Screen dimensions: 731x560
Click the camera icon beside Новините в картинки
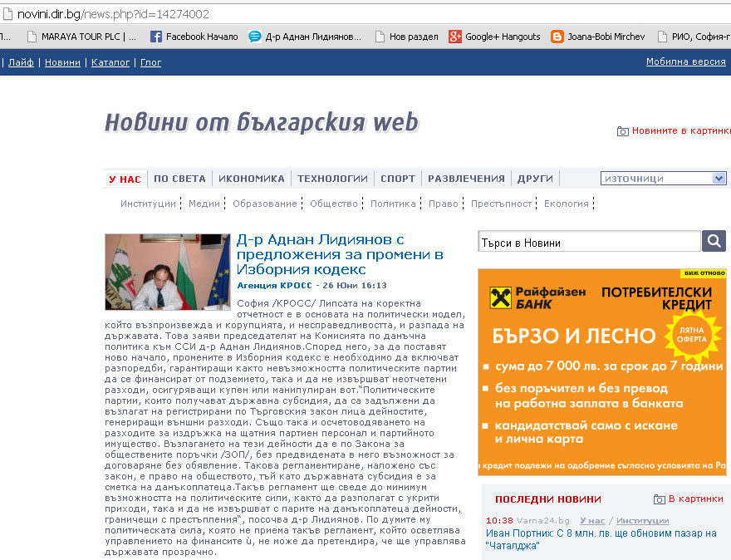point(622,131)
